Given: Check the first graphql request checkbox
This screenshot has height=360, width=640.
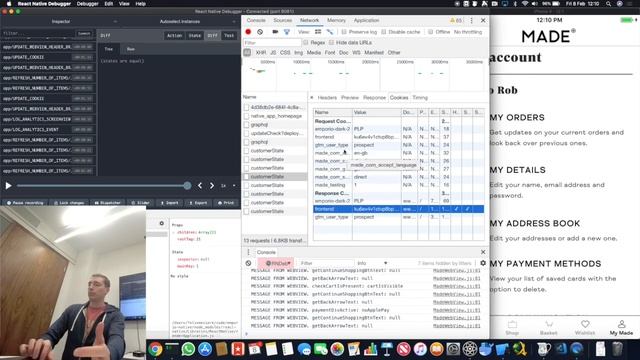Looking at the screenshot, I should point(246,125).
